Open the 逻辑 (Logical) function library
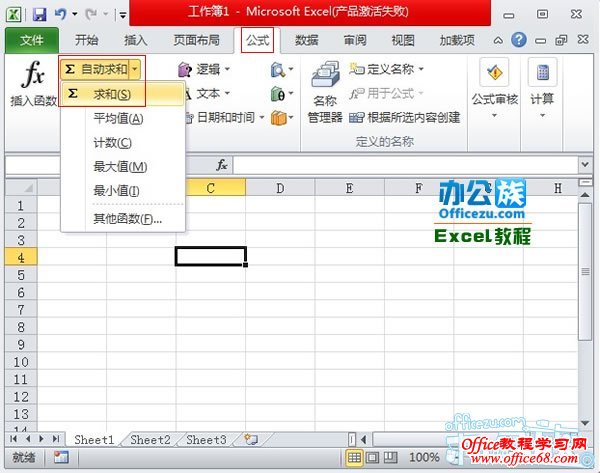600x473 pixels. tap(204, 70)
